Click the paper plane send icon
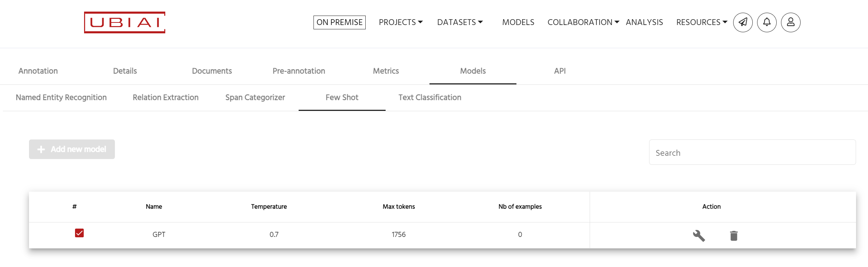Screen dimensions: 868x267 point(743,22)
